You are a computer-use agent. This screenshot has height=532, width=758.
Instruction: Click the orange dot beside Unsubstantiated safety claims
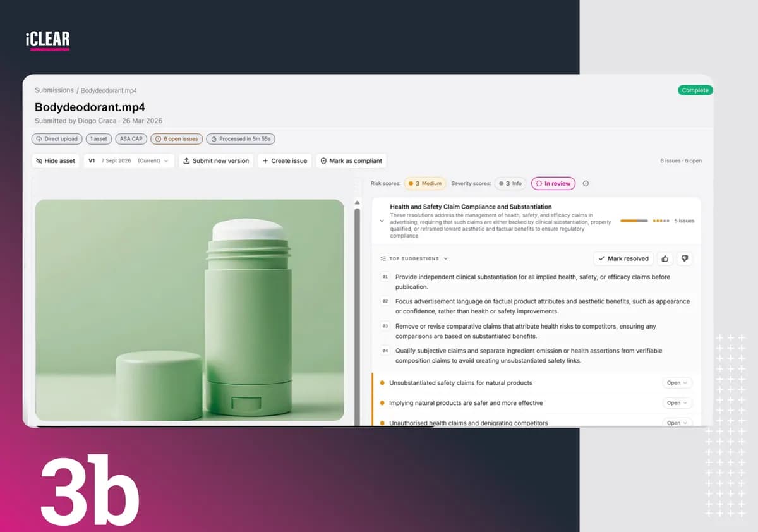[382, 383]
